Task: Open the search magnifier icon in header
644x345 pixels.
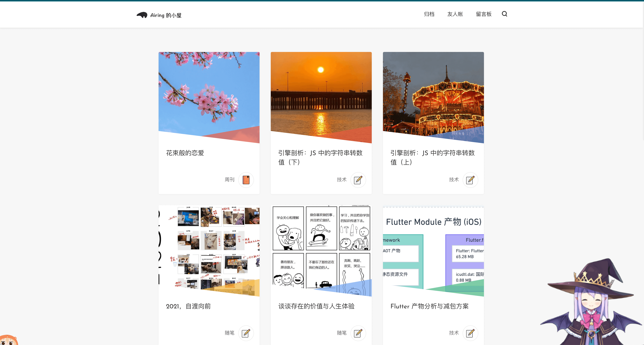Action: pyautogui.click(x=504, y=14)
